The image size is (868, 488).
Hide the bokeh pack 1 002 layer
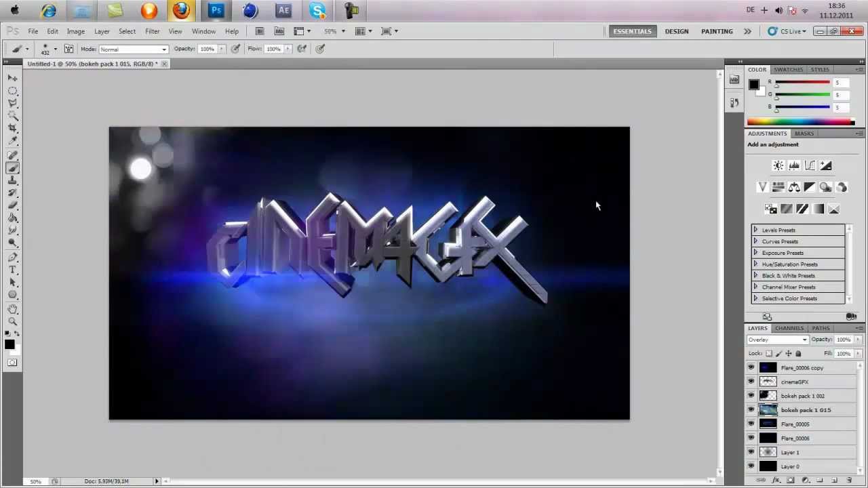coord(751,396)
